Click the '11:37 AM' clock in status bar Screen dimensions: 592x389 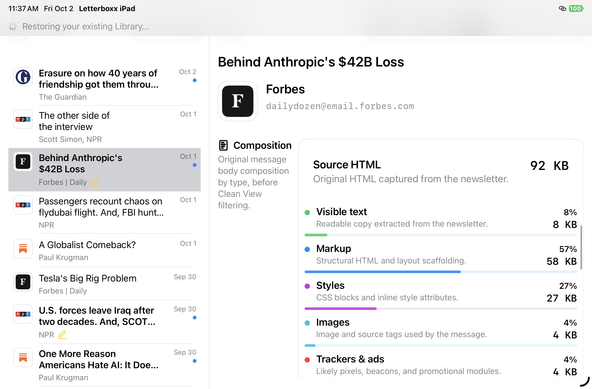(23, 8)
